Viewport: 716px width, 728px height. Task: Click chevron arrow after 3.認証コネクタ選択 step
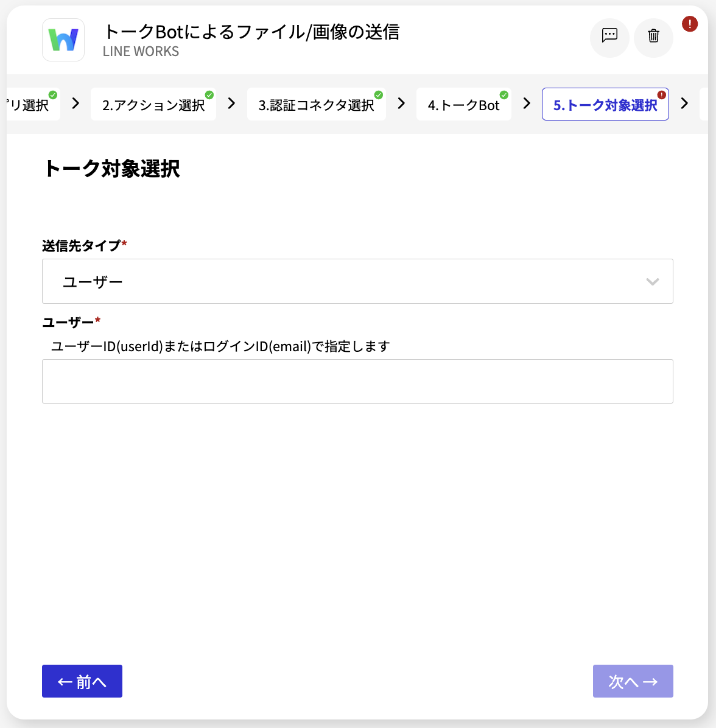pyautogui.click(x=402, y=103)
